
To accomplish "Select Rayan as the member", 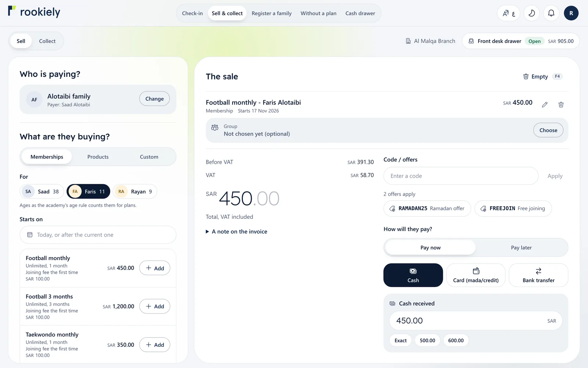I will click(x=135, y=191).
